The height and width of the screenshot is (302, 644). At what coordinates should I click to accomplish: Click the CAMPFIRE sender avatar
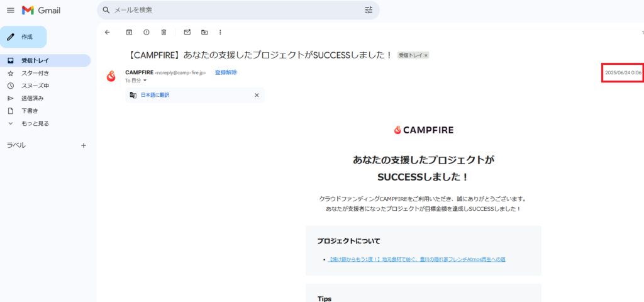[111, 76]
